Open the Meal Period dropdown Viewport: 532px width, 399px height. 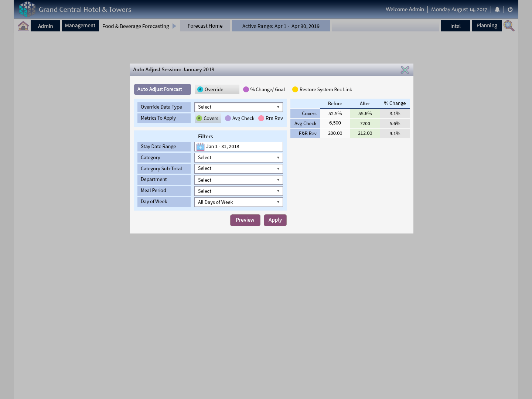pos(239,191)
